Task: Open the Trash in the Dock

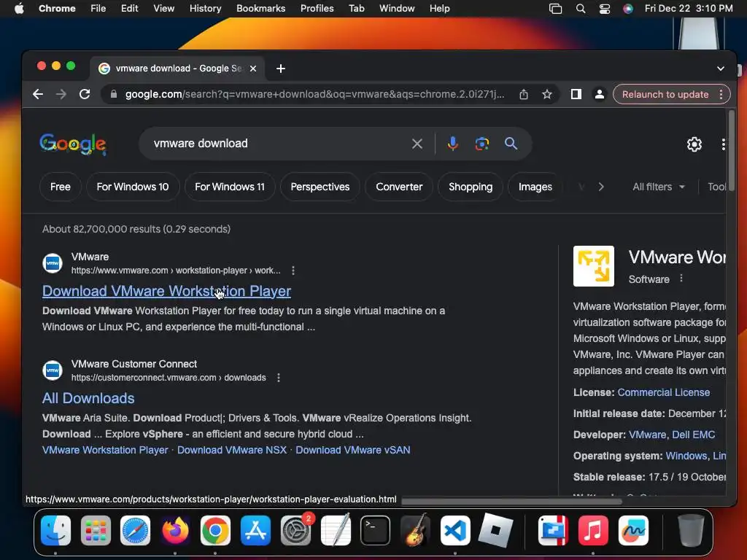Action: (x=691, y=530)
